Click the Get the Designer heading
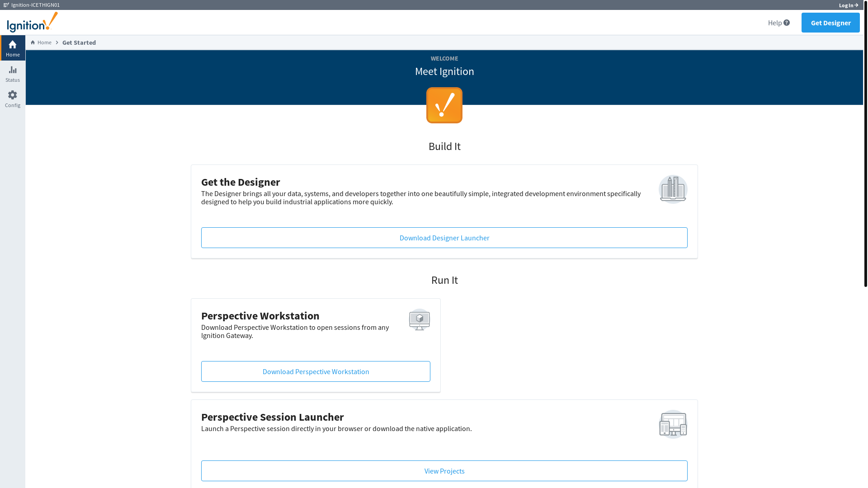The height and width of the screenshot is (488, 868). [x=241, y=182]
